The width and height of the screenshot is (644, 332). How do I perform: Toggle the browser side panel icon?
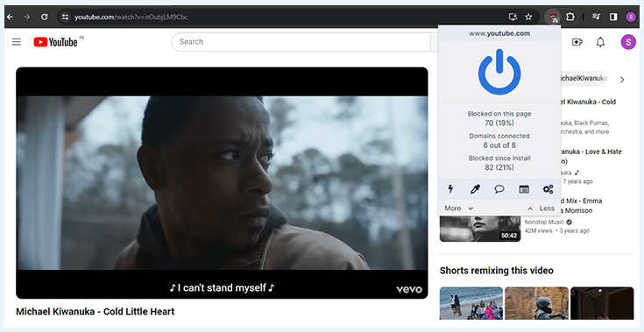[x=613, y=17]
